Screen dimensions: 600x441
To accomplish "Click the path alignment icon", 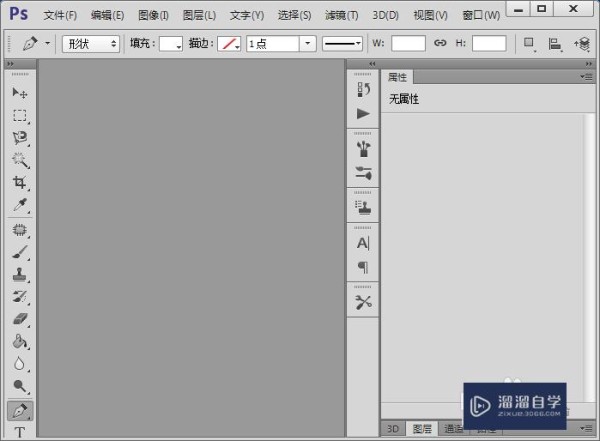I will tap(554, 44).
